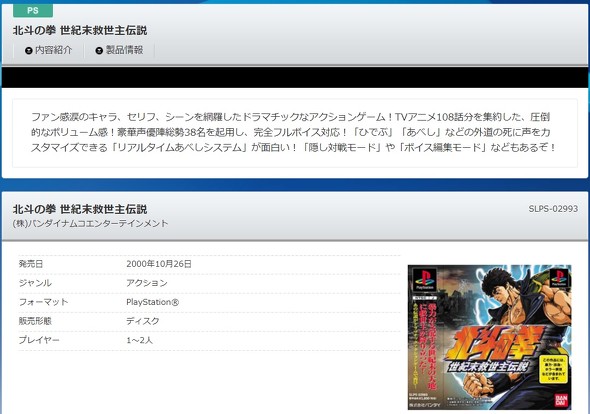
Task: Click the description paragraph starting ファン感涙
Action: pyautogui.click(x=294, y=132)
